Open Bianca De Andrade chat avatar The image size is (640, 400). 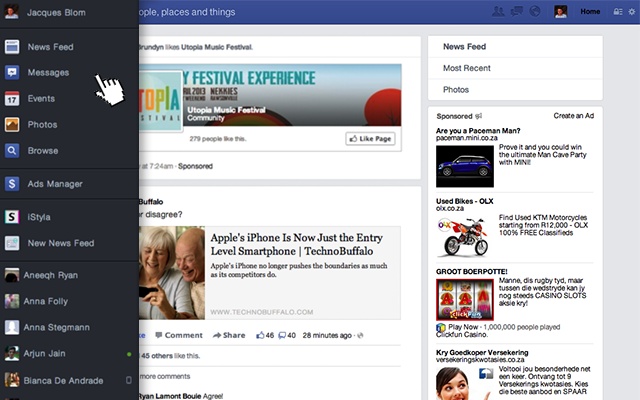pyautogui.click(x=12, y=380)
